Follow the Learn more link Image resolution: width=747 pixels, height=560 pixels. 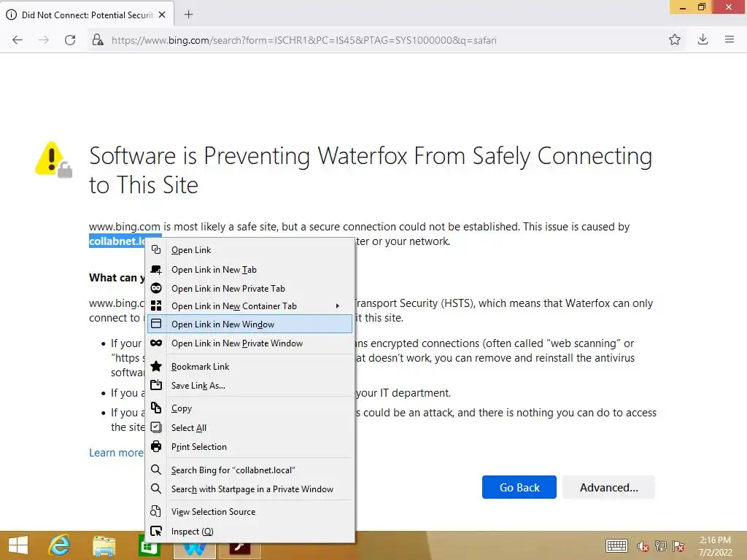pyautogui.click(x=116, y=452)
